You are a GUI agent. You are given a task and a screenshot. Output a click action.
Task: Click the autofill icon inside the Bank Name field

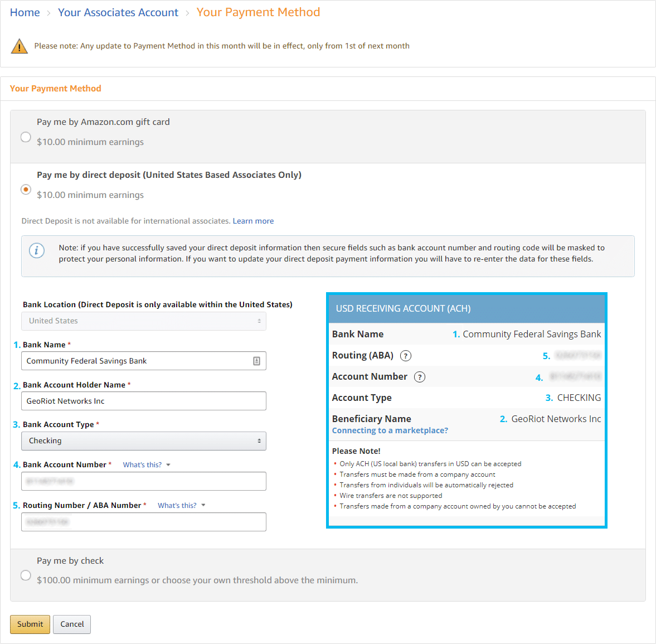pos(256,361)
